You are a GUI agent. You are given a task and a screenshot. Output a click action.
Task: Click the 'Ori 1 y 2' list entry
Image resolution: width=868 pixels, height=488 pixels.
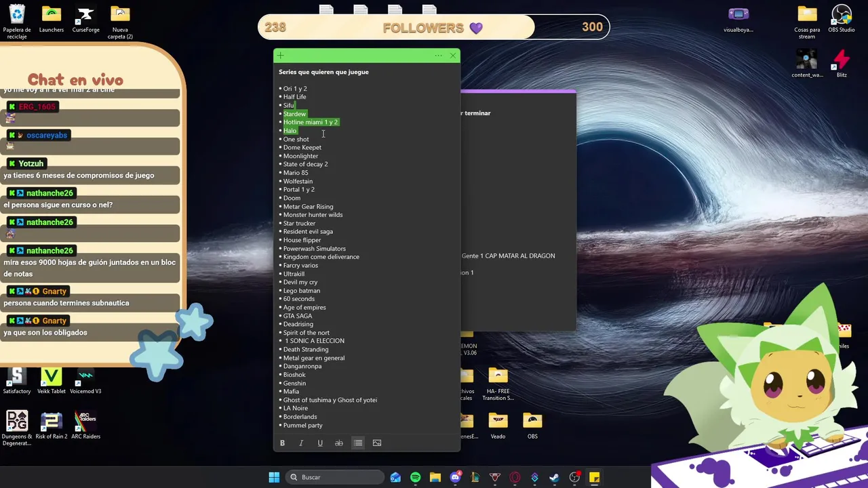click(295, 89)
